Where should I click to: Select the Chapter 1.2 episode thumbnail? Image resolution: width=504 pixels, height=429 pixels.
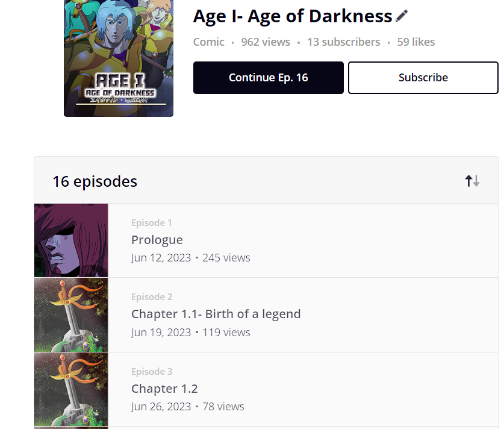[71, 389]
